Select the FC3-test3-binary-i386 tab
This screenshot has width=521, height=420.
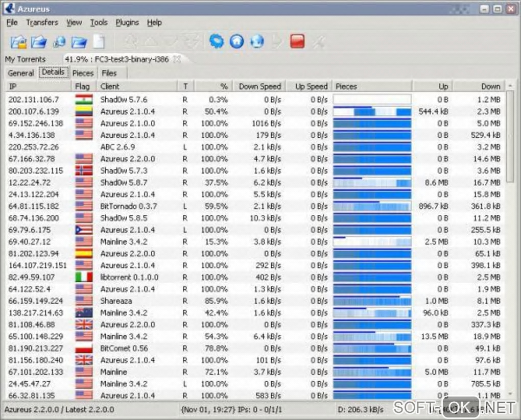pos(116,59)
